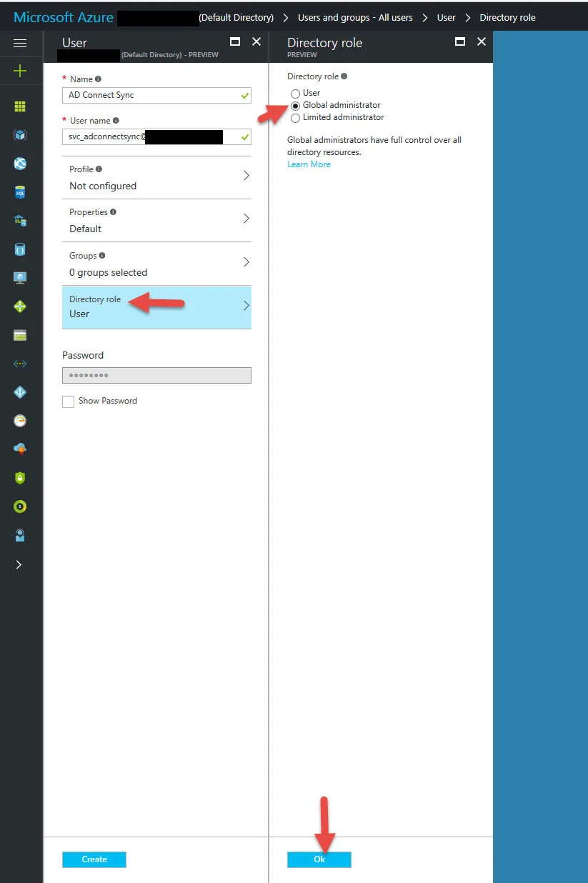Expand the Groups row chevron
588x883 pixels.
point(246,262)
